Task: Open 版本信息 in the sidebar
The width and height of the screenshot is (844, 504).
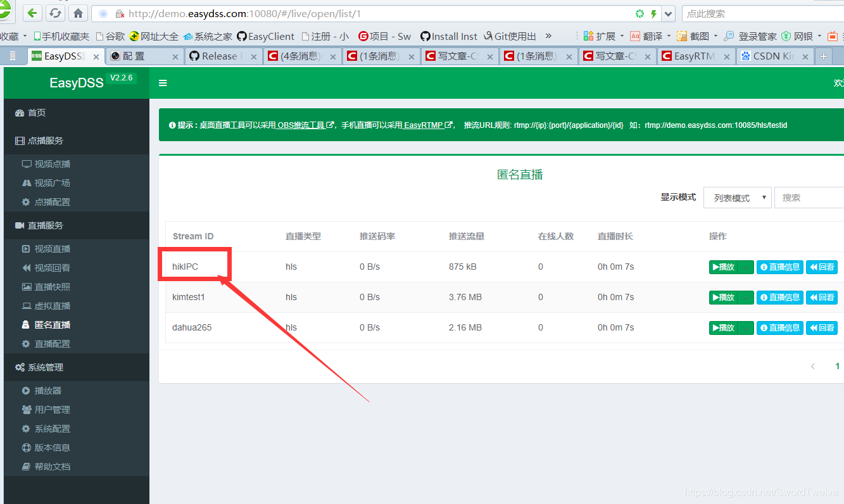Action: click(76, 448)
